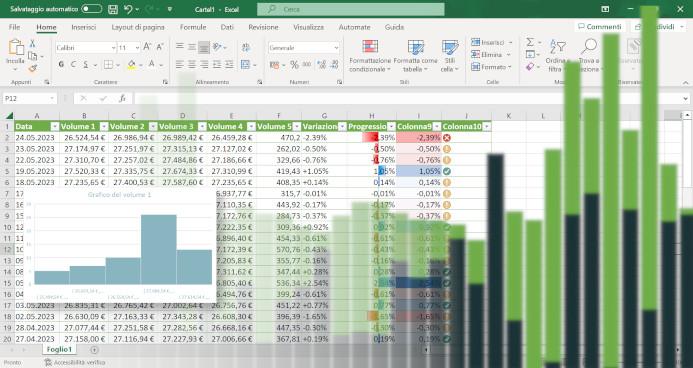The image size is (693, 368).
Task: Open the File tab
Action: (x=14, y=27)
